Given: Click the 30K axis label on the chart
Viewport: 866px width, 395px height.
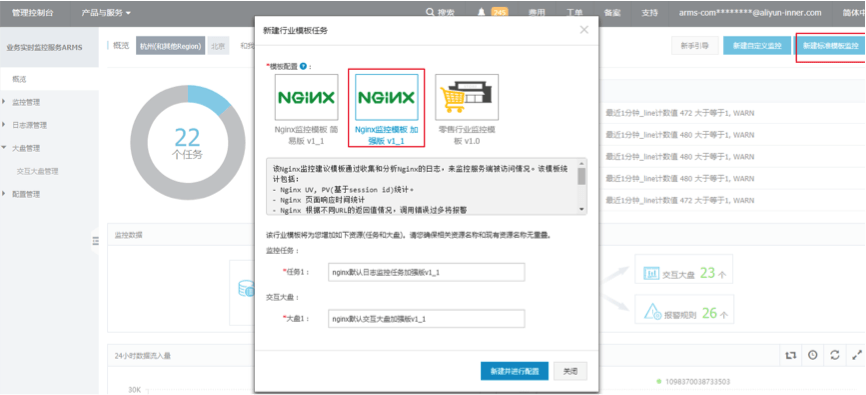Looking at the screenshot, I should click(134, 390).
